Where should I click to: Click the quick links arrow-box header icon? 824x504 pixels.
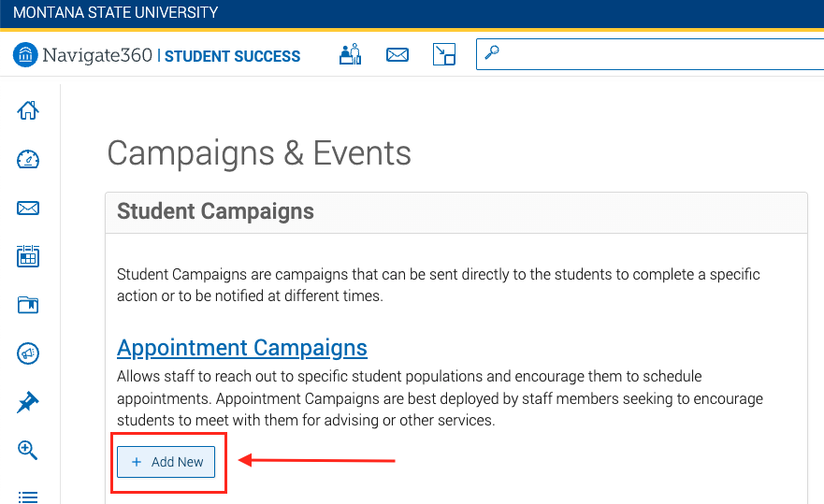(x=444, y=54)
